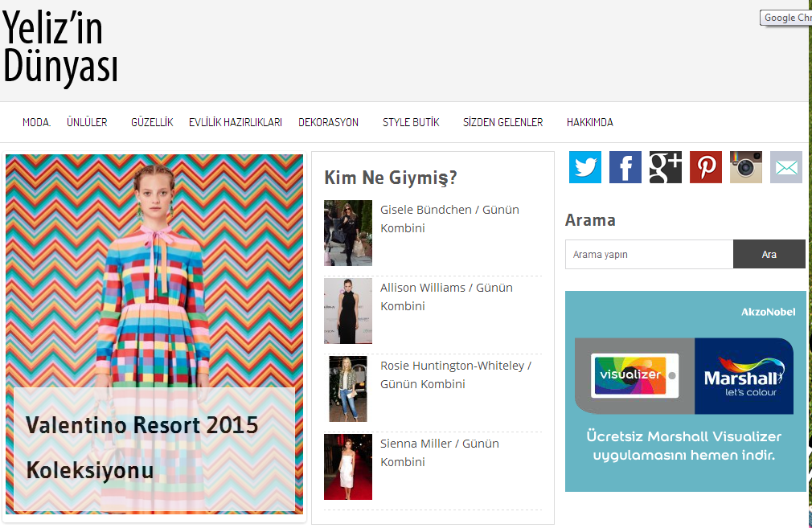The image size is (812, 528).
Task: Go to the HAKKIMDA page
Action: pyautogui.click(x=590, y=123)
